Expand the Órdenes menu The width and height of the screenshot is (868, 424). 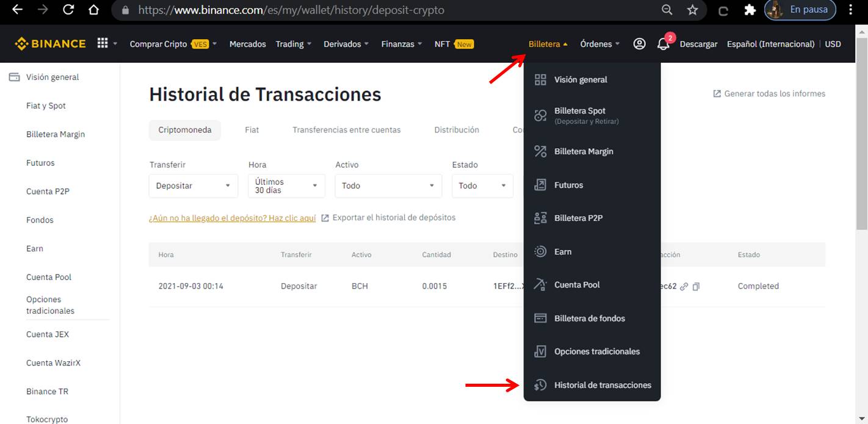click(x=600, y=44)
